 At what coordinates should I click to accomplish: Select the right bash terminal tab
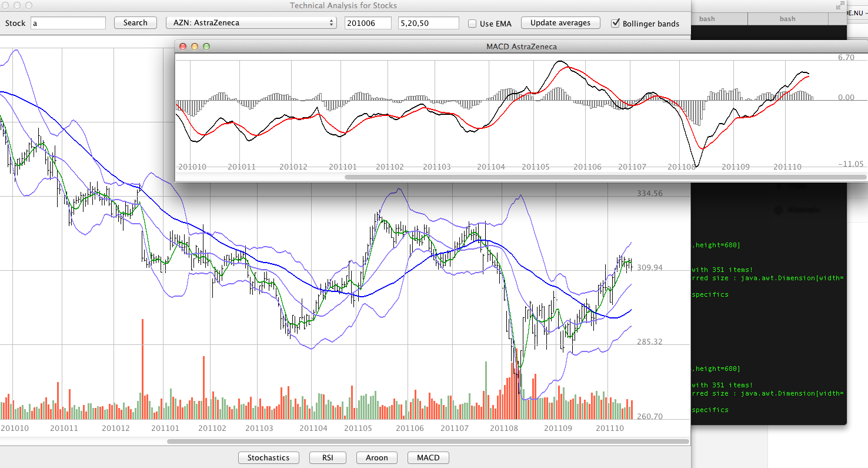(787, 18)
